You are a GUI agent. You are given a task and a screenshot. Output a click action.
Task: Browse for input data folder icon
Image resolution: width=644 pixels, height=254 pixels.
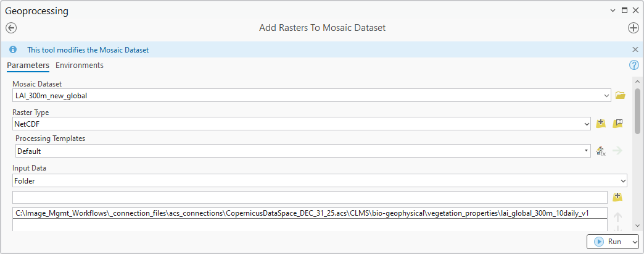coord(617,197)
